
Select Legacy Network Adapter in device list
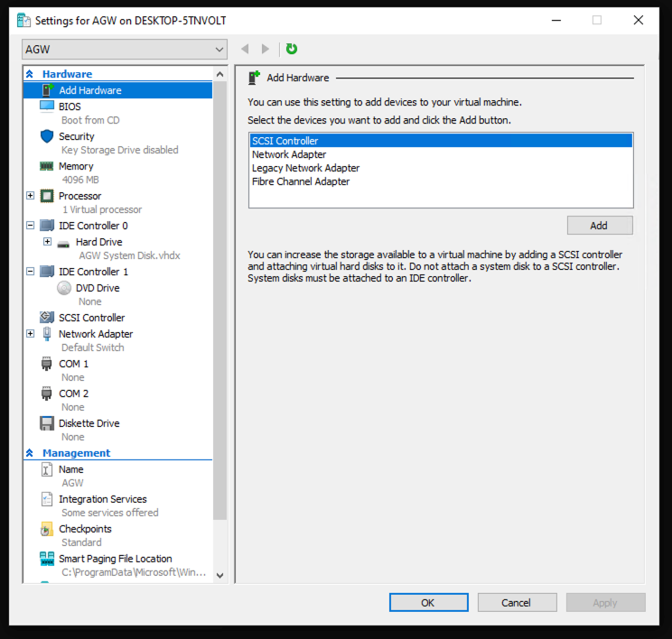pyautogui.click(x=305, y=168)
